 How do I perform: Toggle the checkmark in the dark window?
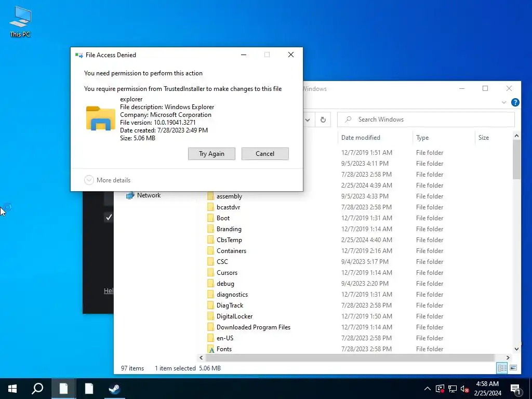pyautogui.click(x=109, y=217)
